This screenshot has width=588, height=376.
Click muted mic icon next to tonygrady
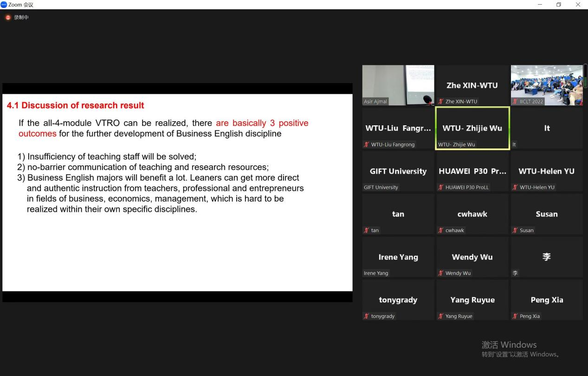click(367, 317)
